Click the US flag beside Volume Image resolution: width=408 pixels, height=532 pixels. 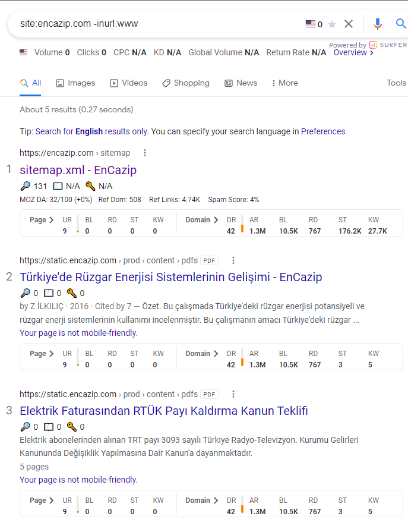(x=23, y=52)
